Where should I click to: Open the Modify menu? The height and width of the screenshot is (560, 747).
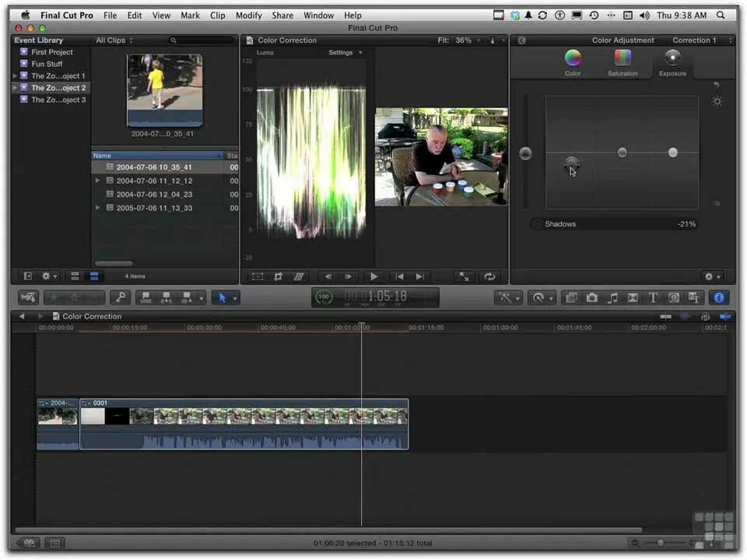click(249, 16)
